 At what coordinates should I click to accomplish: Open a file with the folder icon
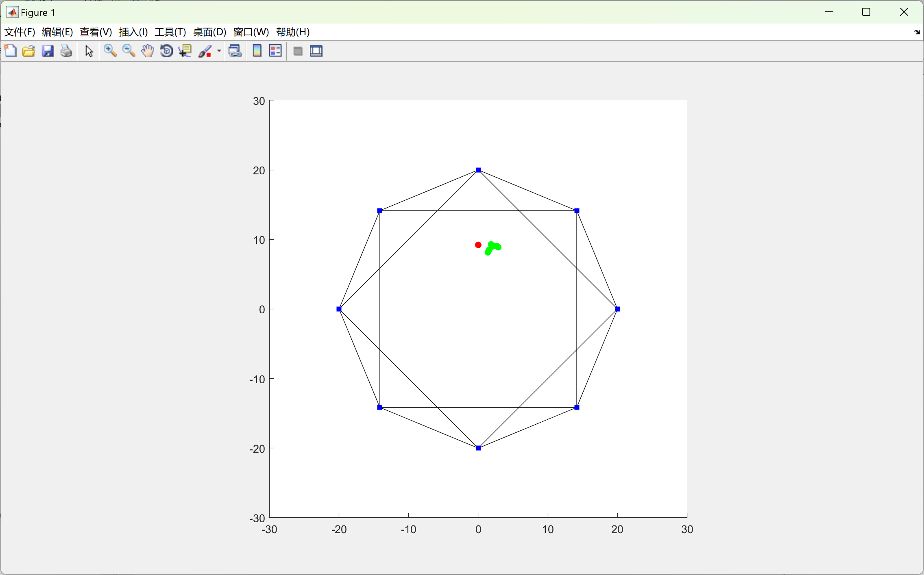coord(29,51)
